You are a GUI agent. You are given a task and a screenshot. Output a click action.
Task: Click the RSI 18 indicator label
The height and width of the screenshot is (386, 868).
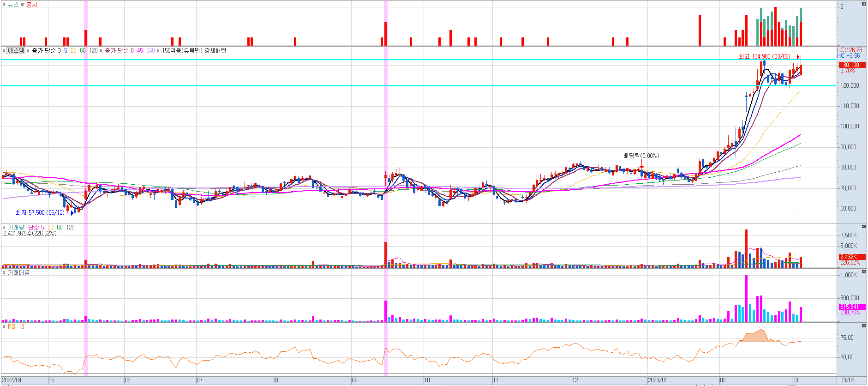click(16, 326)
